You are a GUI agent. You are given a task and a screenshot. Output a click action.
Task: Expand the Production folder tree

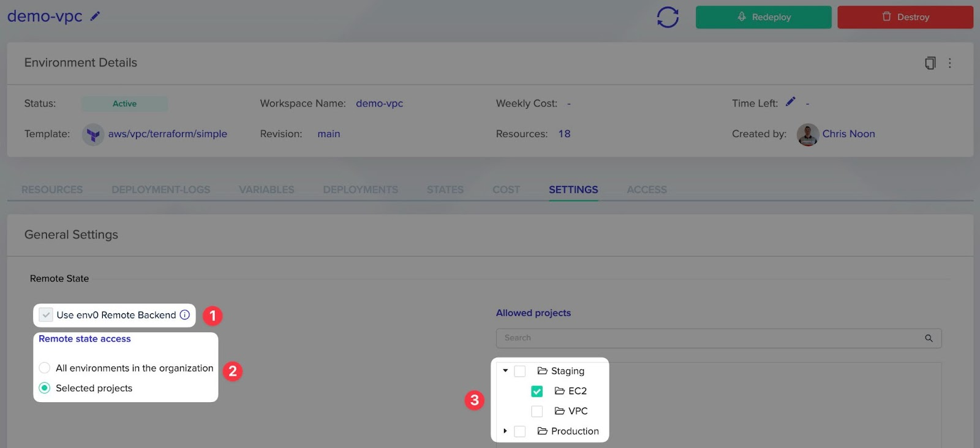pyautogui.click(x=505, y=431)
